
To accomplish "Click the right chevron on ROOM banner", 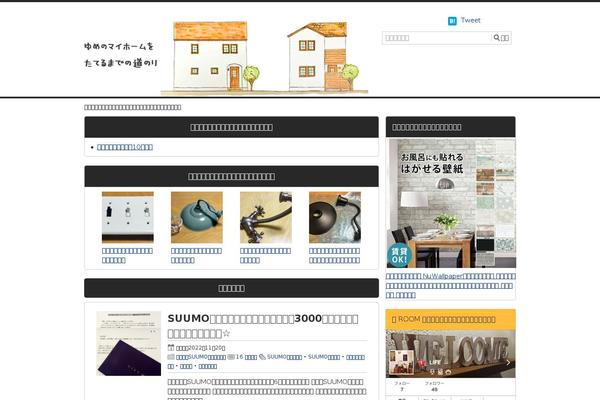I will (508, 362).
